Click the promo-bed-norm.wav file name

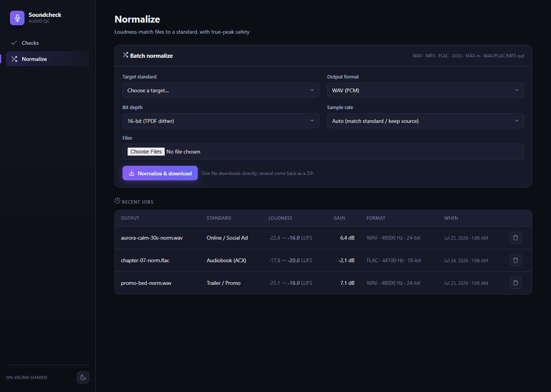(146, 283)
